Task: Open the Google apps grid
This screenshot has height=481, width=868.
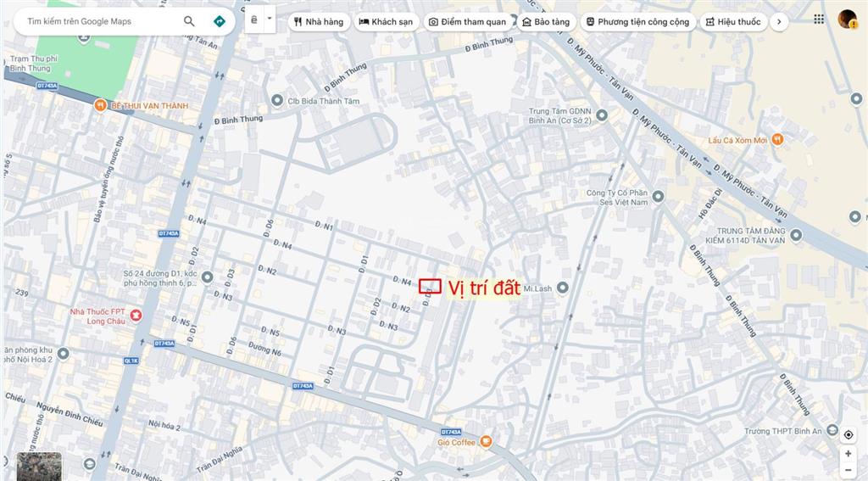Action: 818,20
